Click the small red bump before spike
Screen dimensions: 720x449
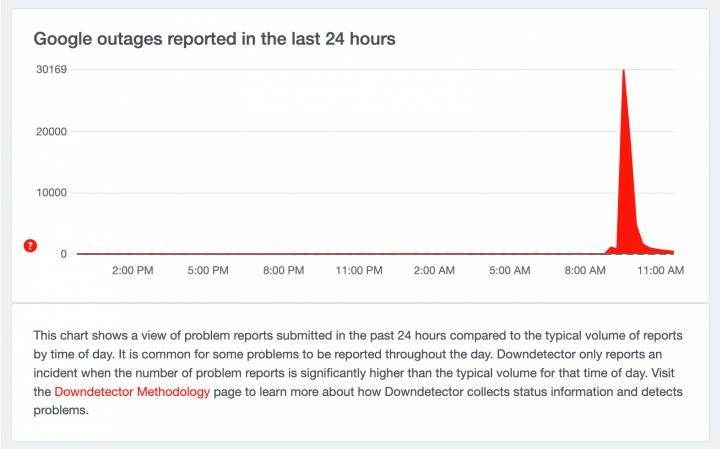[x=610, y=250]
